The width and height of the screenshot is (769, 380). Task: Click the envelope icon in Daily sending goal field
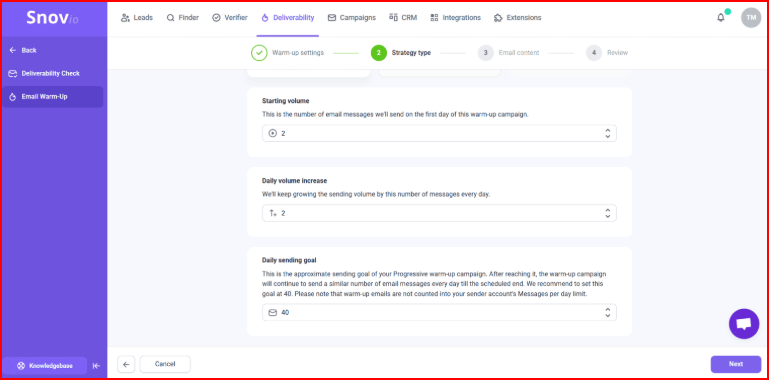pos(273,312)
